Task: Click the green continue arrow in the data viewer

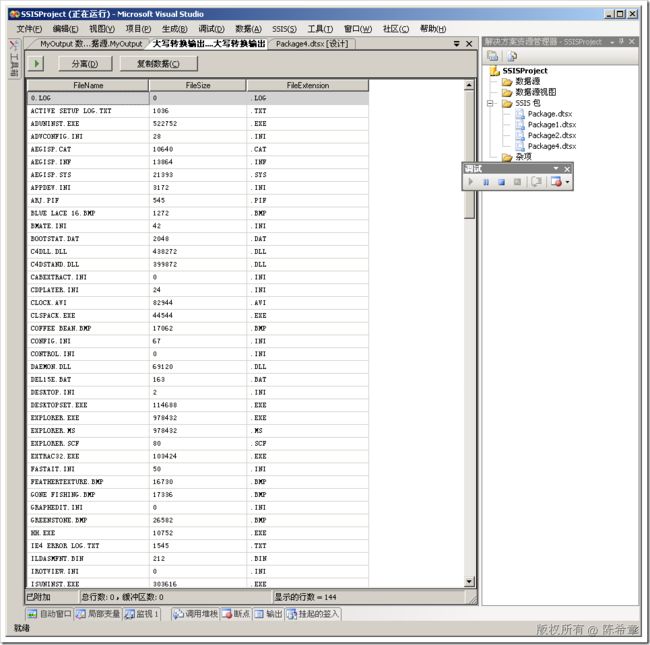Action: [36, 63]
